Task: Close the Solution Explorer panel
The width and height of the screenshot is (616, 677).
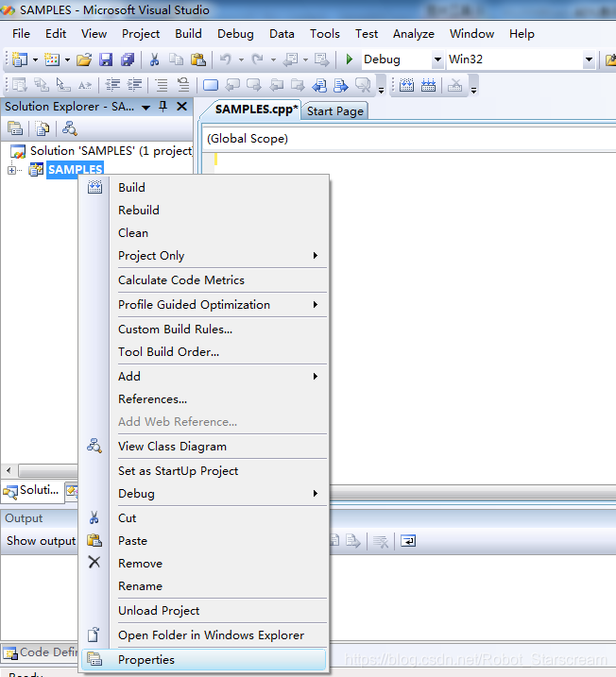Action: (x=181, y=106)
